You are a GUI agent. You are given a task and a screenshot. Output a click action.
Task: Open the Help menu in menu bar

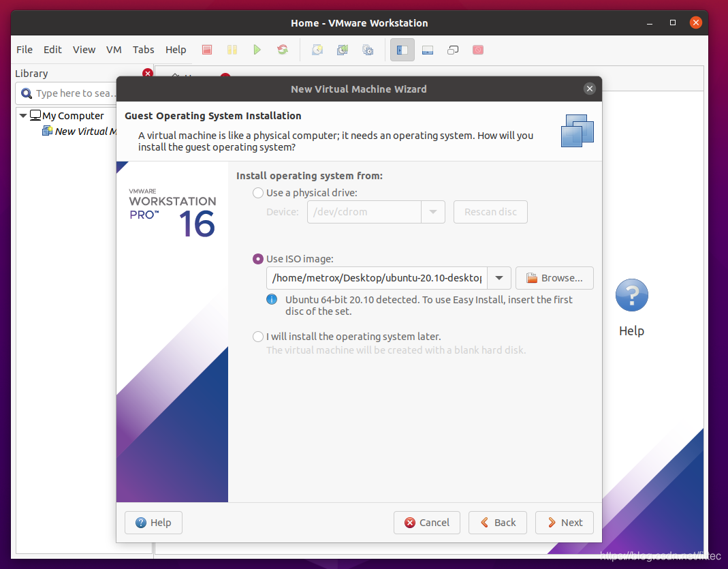(x=176, y=50)
